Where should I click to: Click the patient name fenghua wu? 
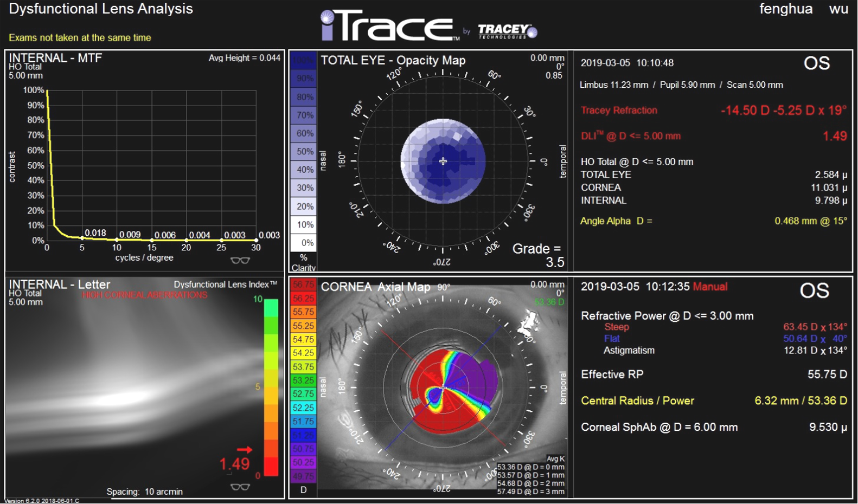click(x=804, y=9)
